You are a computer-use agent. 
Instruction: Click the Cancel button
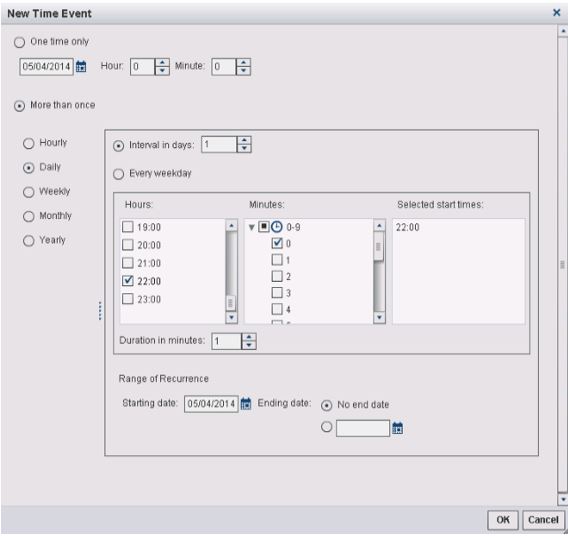(543, 520)
